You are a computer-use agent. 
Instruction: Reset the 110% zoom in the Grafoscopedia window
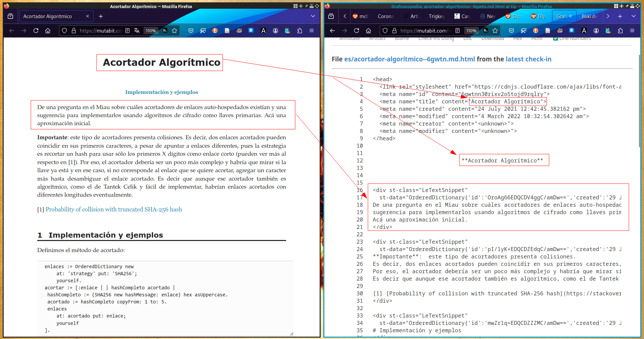[x=471, y=31]
